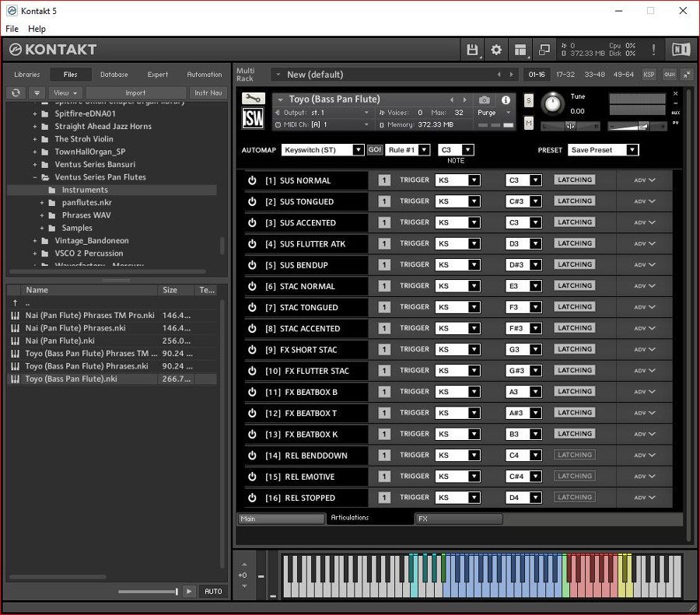Select next instrument preset arrow
Viewport: 700px width, 615px height.
[x=465, y=100]
